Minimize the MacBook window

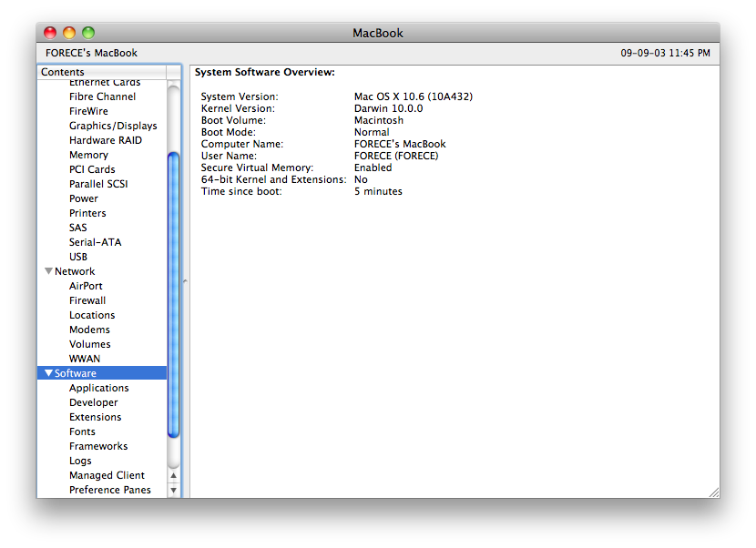coord(69,33)
